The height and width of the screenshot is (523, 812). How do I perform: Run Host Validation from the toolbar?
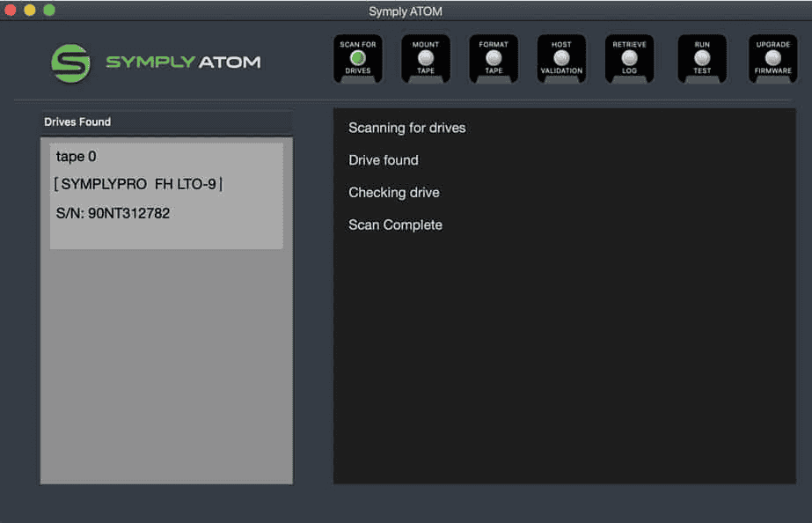click(x=561, y=58)
